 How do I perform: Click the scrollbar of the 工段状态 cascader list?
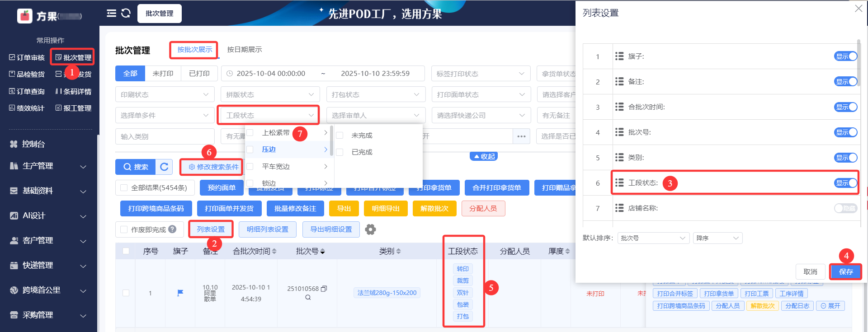click(x=332, y=141)
